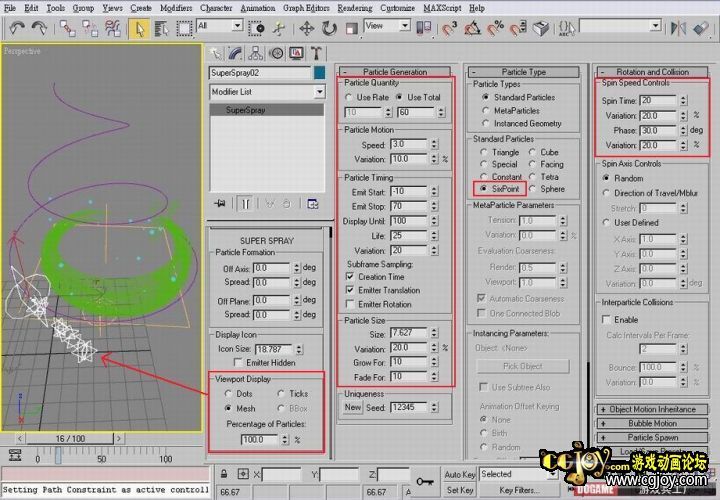Screen dimensions: 720x500
Task: Click the Unlink Selection icon
Action: pos(90,28)
